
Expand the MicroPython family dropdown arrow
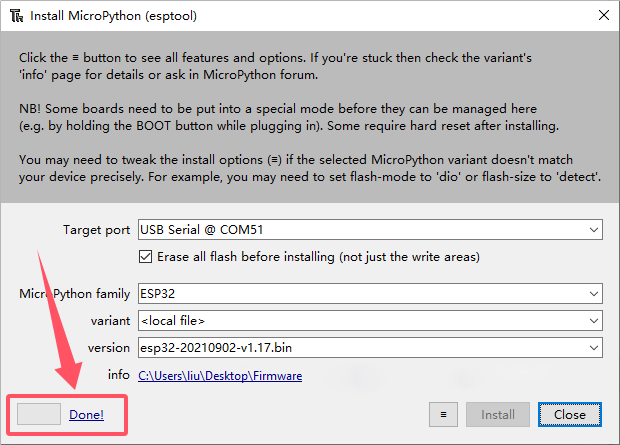pos(594,294)
